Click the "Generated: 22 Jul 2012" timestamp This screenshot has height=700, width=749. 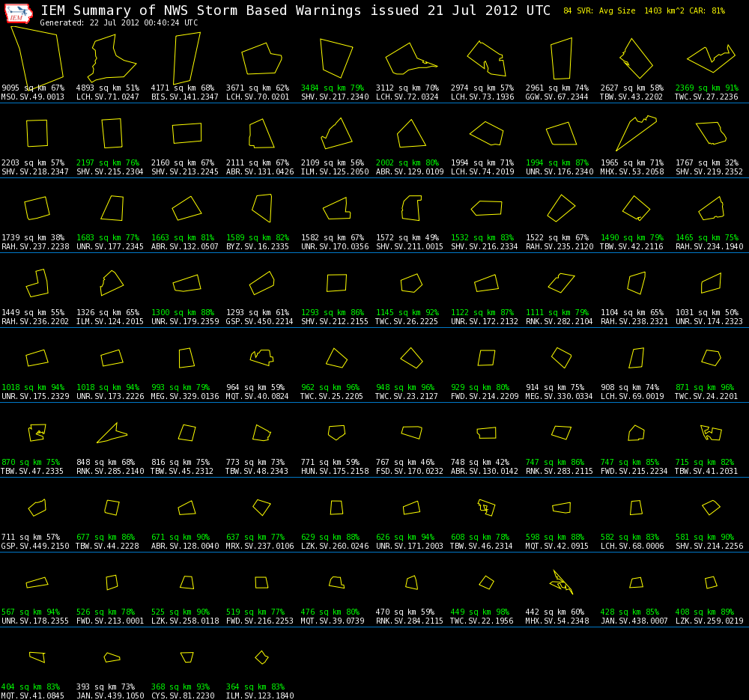[x=118, y=23]
